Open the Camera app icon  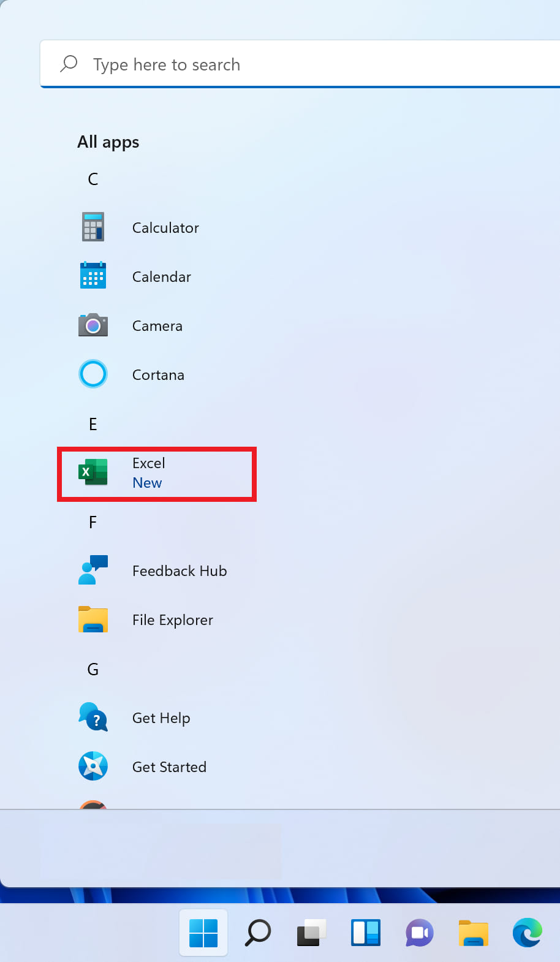pos(93,325)
